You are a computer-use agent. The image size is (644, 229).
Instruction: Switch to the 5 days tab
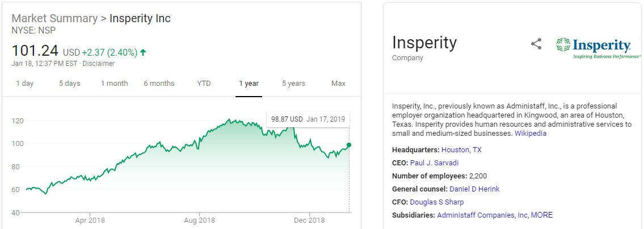click(70, 84)
